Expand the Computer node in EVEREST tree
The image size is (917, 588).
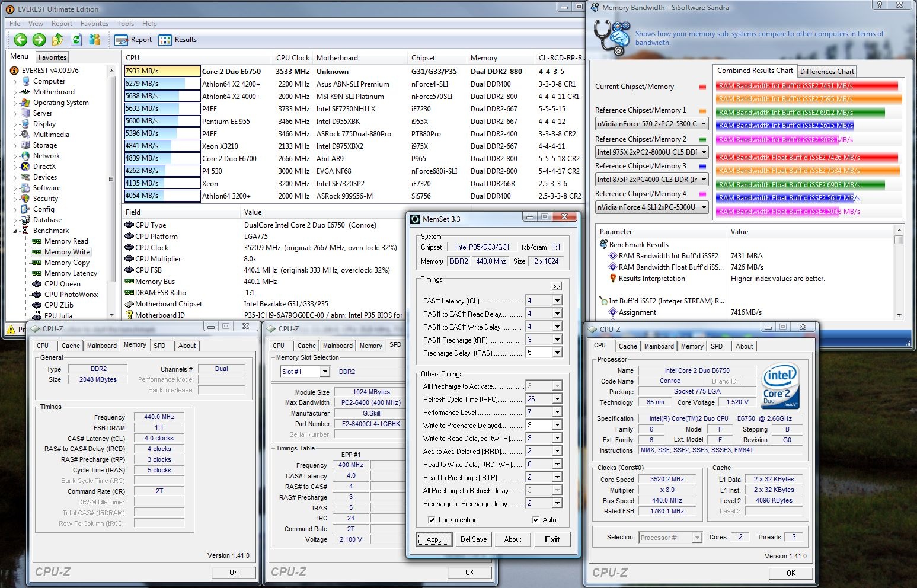click(x=15, y=81)
